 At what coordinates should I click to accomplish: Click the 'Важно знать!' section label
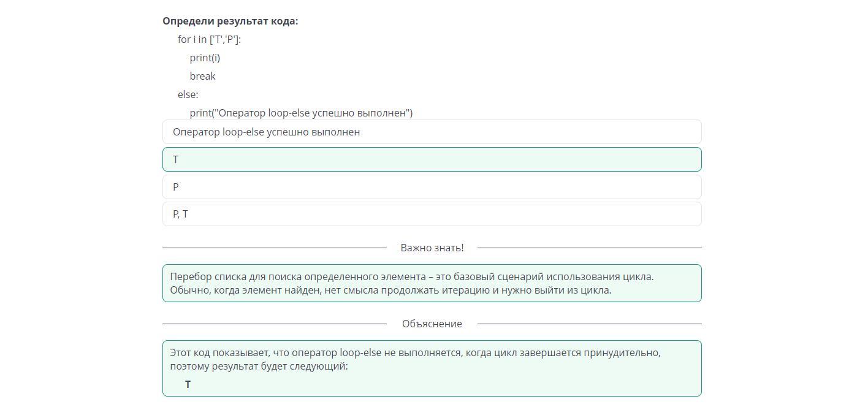click(432, 248)
